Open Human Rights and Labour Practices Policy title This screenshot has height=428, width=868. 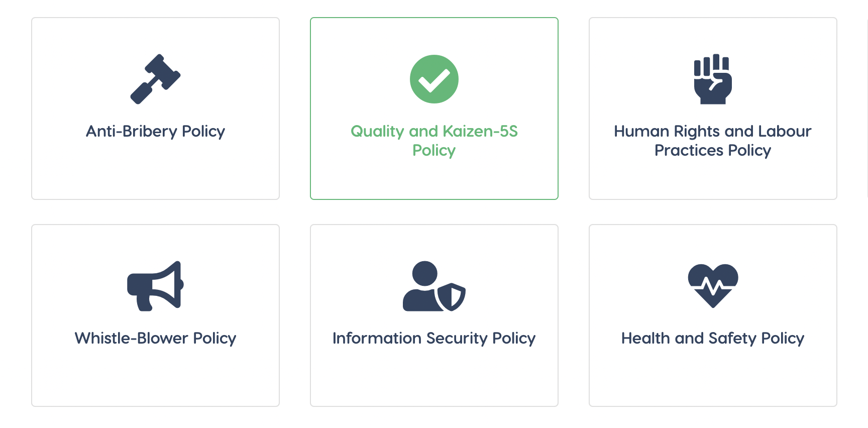pyautogui.click(x=713, y=140)
